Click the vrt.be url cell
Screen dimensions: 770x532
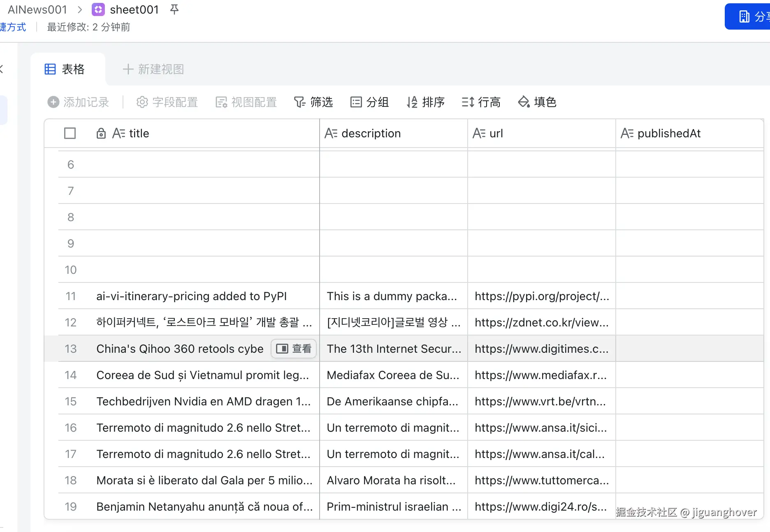pos(542,401)
